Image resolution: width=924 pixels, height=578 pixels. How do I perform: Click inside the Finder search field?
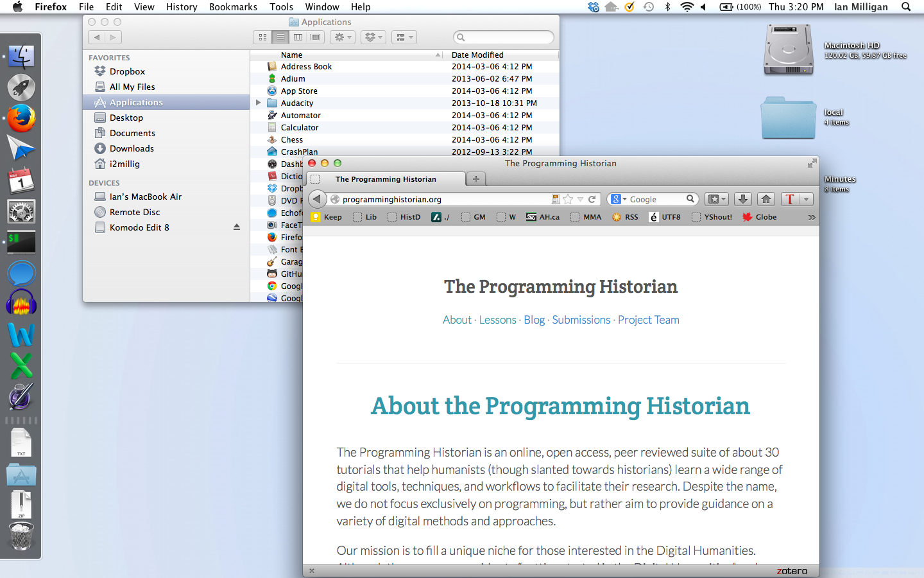(x=503, y=37)
